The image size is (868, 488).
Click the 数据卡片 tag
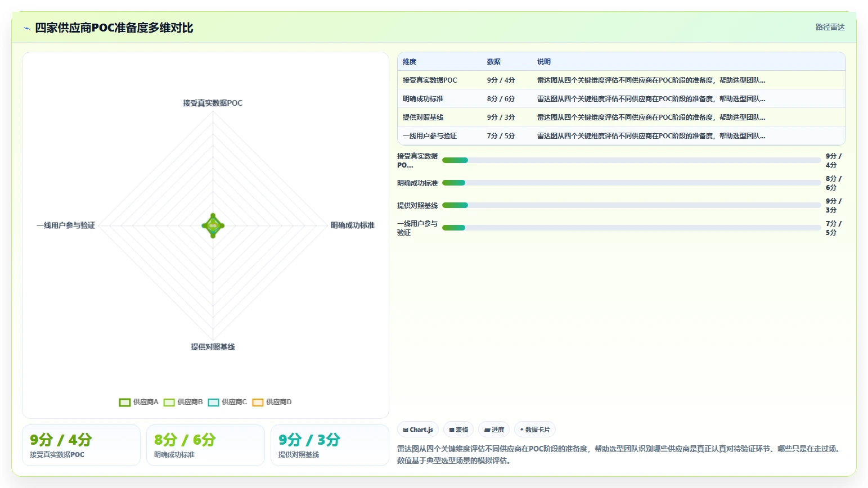coord(535,430)
